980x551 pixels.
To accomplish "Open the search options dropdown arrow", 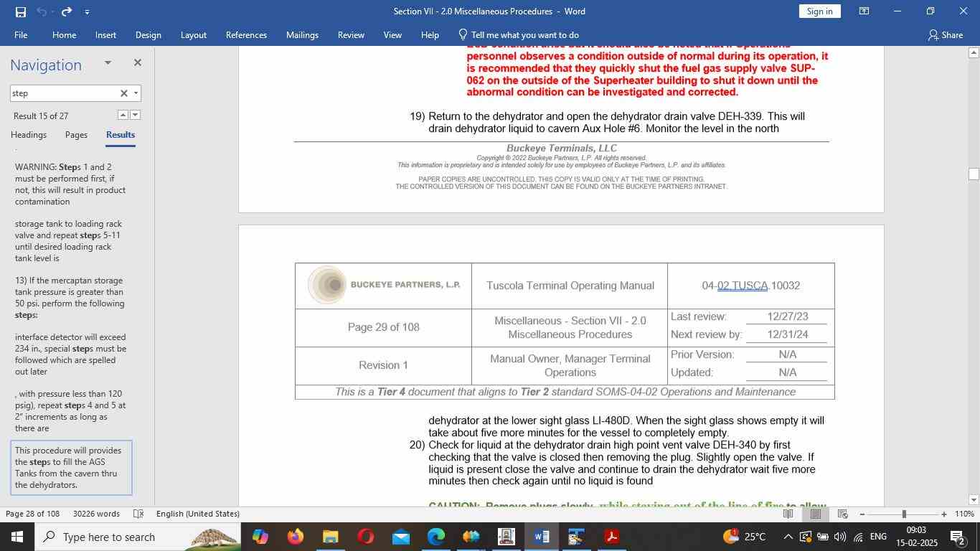I will [136, 93].
